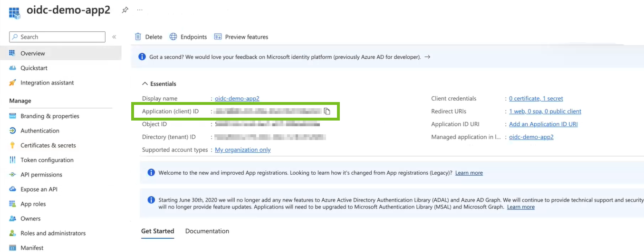
Task: Click the App roles icon
Action: (x=12, y=204)
